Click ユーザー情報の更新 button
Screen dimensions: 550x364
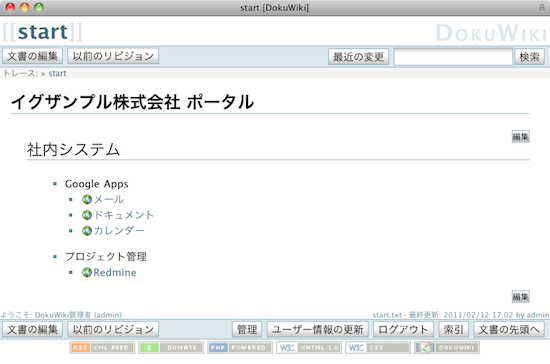click(x=317, y=330)
